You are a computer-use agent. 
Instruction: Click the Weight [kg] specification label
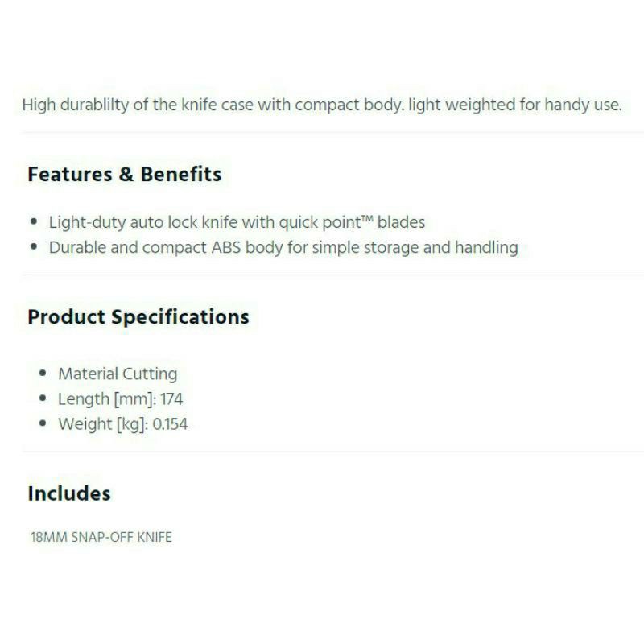(103, 424)
